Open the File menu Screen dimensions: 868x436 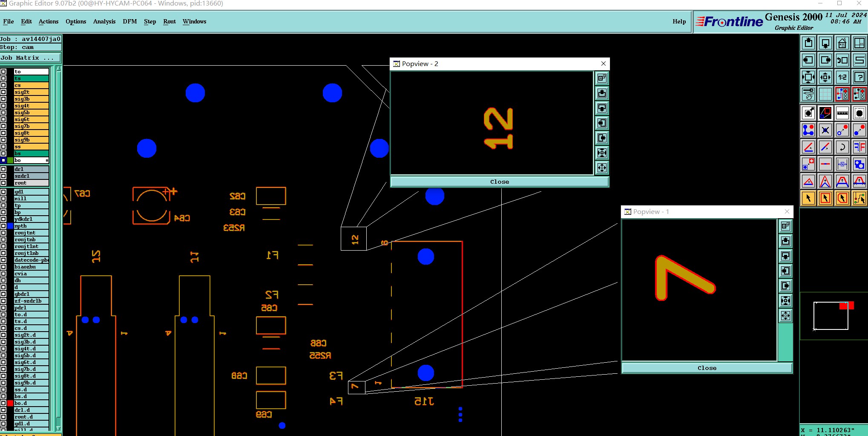[x=9, y=21]
